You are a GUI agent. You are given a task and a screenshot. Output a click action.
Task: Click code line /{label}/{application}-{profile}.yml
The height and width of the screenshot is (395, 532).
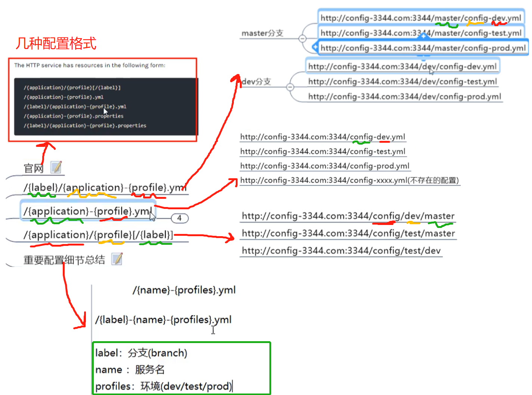click(x=75, y=107)
